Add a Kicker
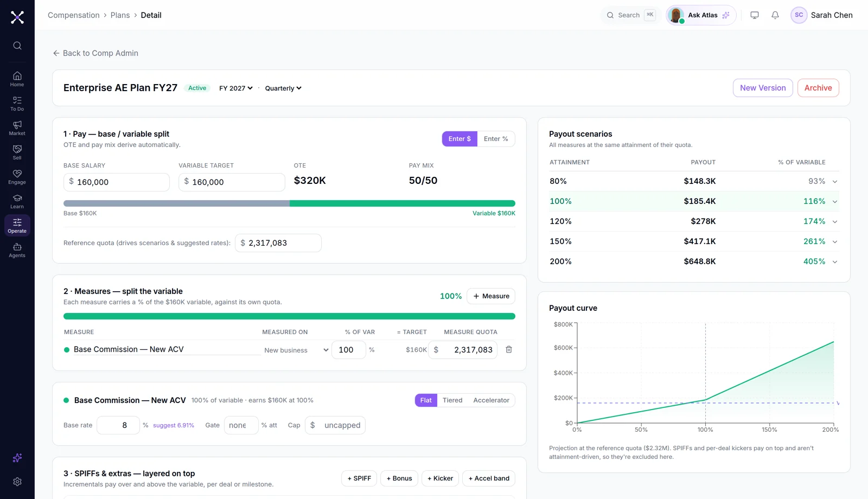The image size is (868, 499). coord(440,478)
